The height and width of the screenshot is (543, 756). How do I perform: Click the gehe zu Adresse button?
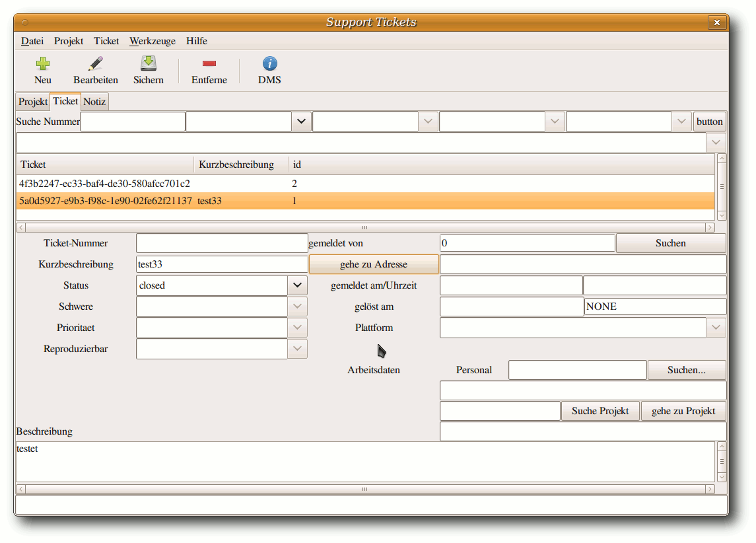(374, 264)
